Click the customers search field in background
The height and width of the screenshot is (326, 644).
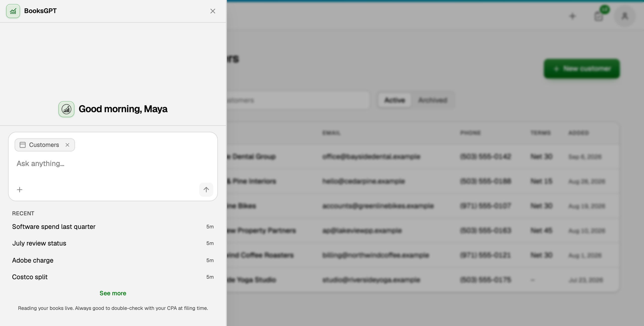(x=298, y=100)
